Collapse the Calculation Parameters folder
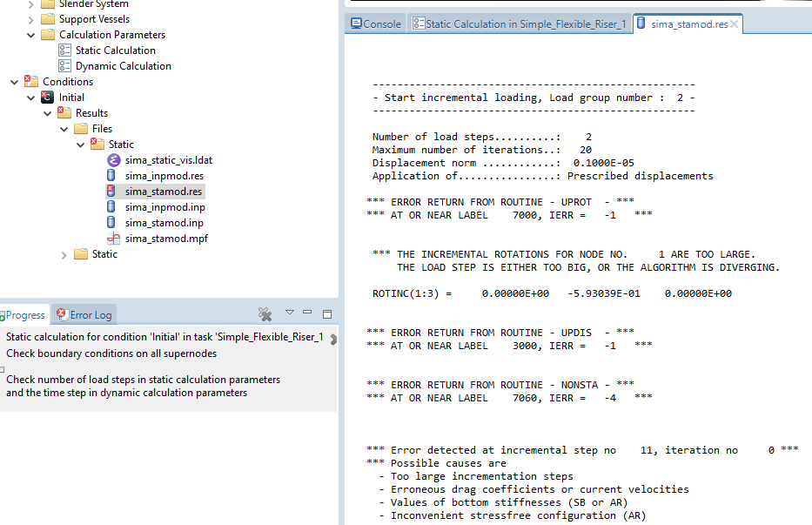This screenshot has height=525, width=812. point(31,35)
